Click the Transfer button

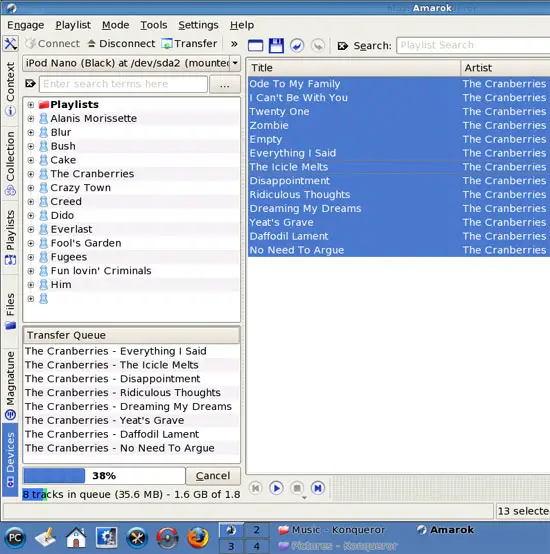point(189,44)
